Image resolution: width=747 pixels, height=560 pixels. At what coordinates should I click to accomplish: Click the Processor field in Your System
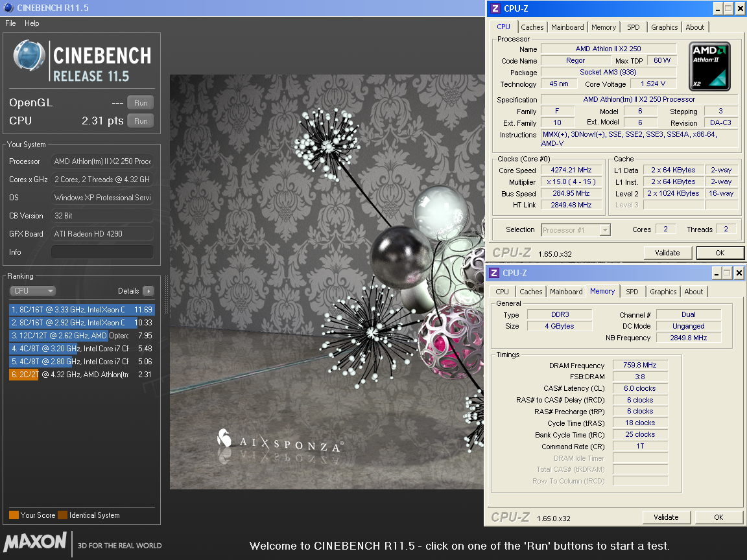click(x=102, y=161)
